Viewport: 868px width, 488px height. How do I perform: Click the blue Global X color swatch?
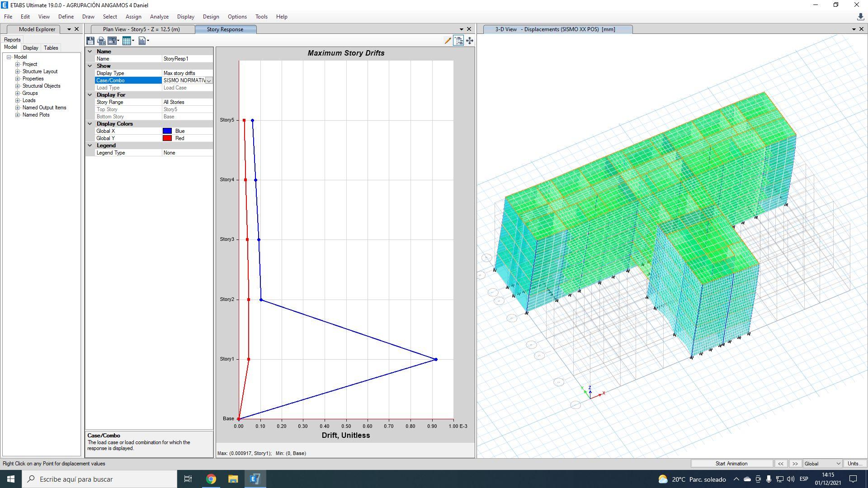(167, 131)
